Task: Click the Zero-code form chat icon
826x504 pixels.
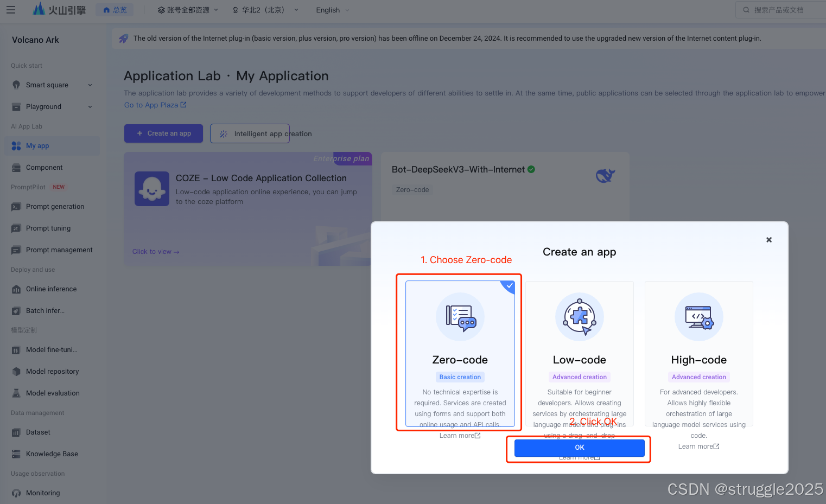Action: (x=460, y=317)
